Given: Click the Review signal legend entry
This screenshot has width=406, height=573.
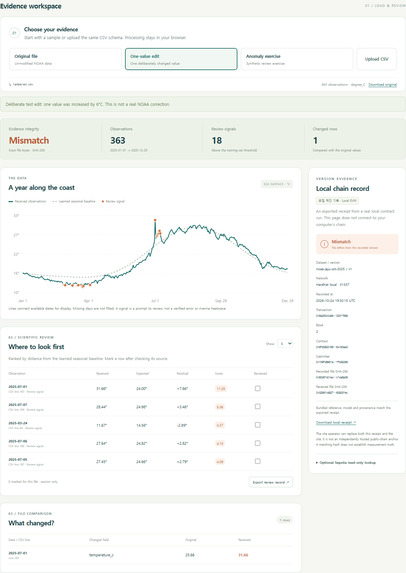Looking at the screenshot, I should 113,201.
